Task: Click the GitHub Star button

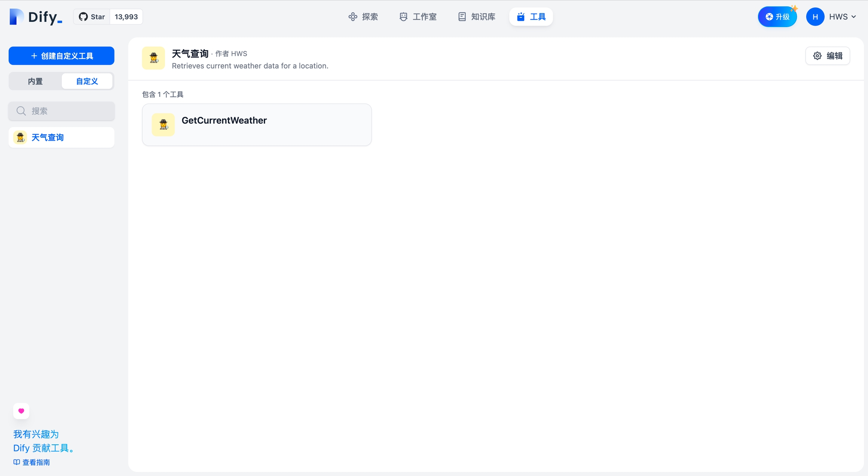Action: (x=92, y=17)
